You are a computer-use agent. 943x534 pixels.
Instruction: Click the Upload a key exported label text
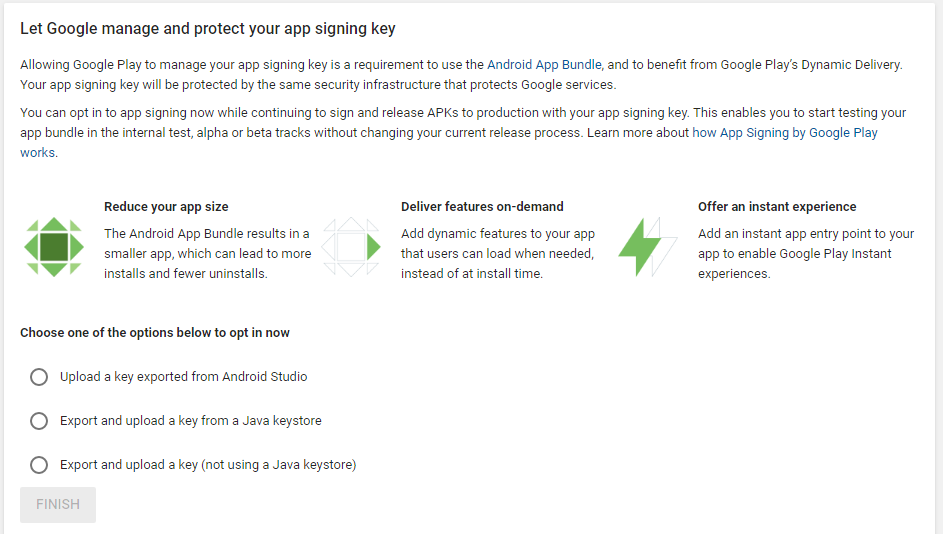click(x=183, y=377)
